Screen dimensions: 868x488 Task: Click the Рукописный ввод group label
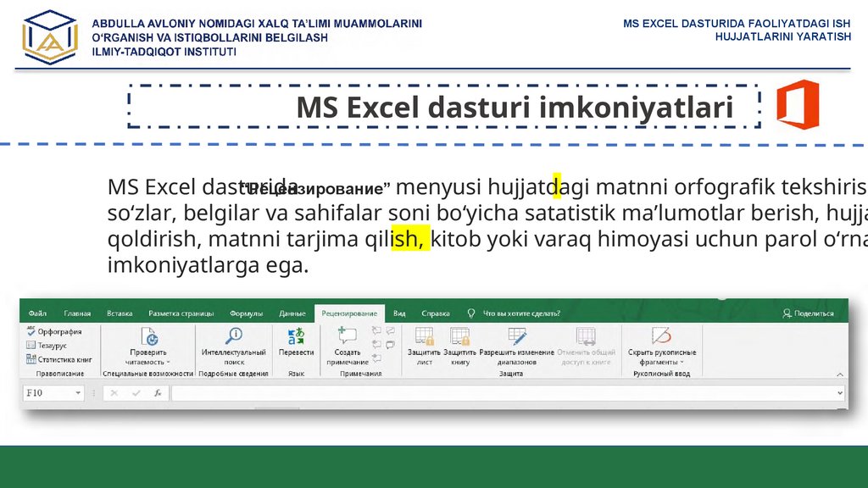click(661, 374)
